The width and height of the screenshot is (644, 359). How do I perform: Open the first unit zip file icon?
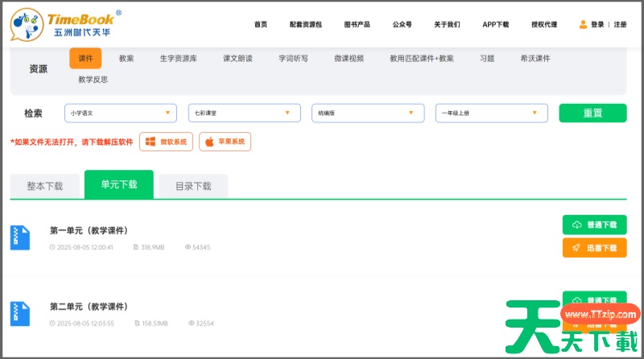[20, 237]
